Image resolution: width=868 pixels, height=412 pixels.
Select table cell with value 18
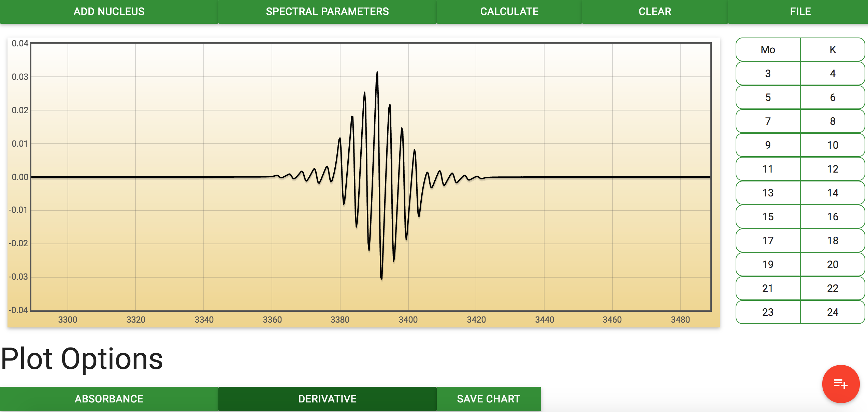(833, 241)
